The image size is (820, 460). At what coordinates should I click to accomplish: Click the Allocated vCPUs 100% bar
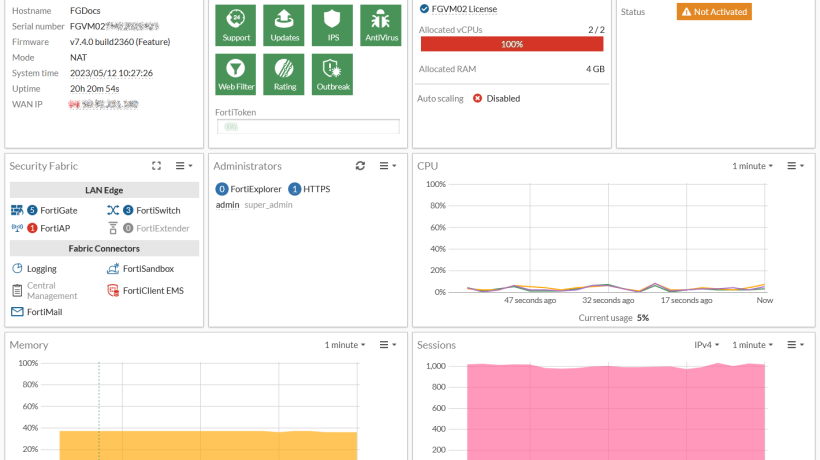(512, 44)
